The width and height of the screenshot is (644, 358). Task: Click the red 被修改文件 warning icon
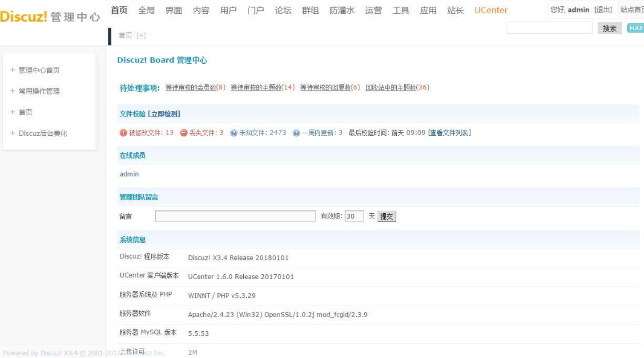123,133
